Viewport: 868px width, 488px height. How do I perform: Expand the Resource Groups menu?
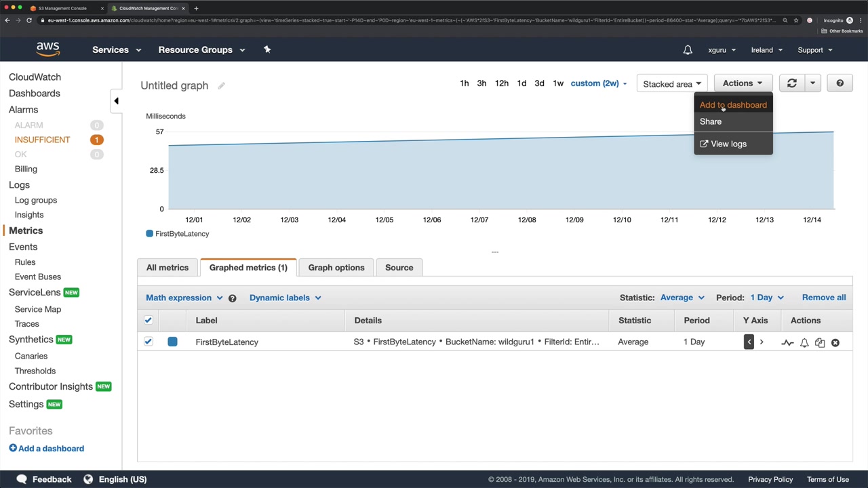201,49
